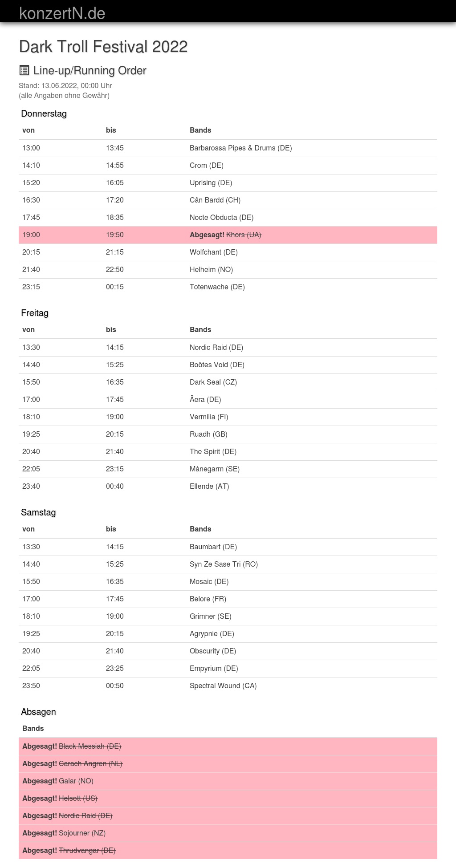Click the cancelled Khors (UA) entry
The image size is (456, 868).
[244, 235]
